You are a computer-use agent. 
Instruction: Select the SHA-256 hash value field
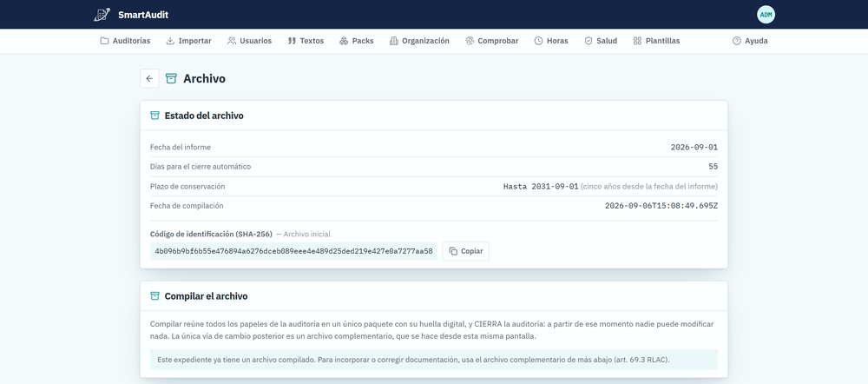293,251
